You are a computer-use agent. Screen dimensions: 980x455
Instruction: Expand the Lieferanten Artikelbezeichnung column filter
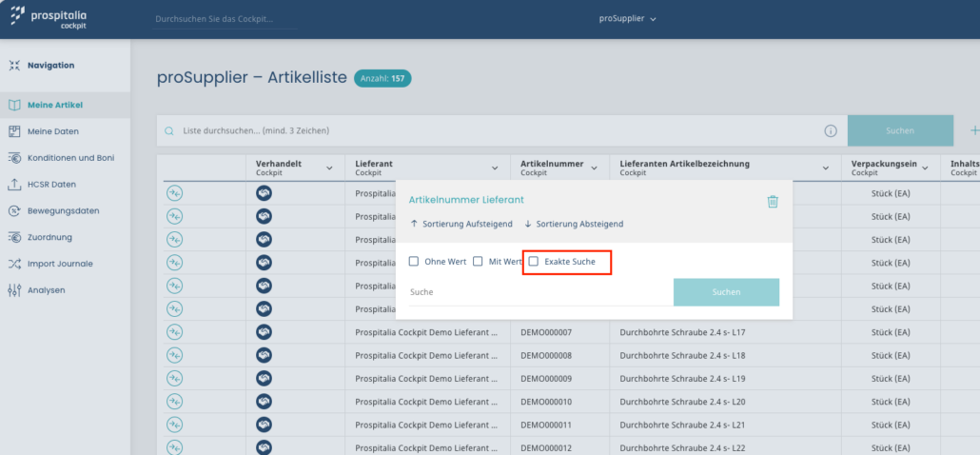pyautogui.click(x=826, y=168)
